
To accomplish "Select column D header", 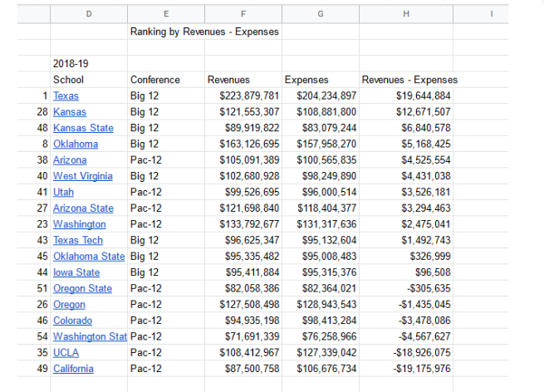I will point(88,12).
